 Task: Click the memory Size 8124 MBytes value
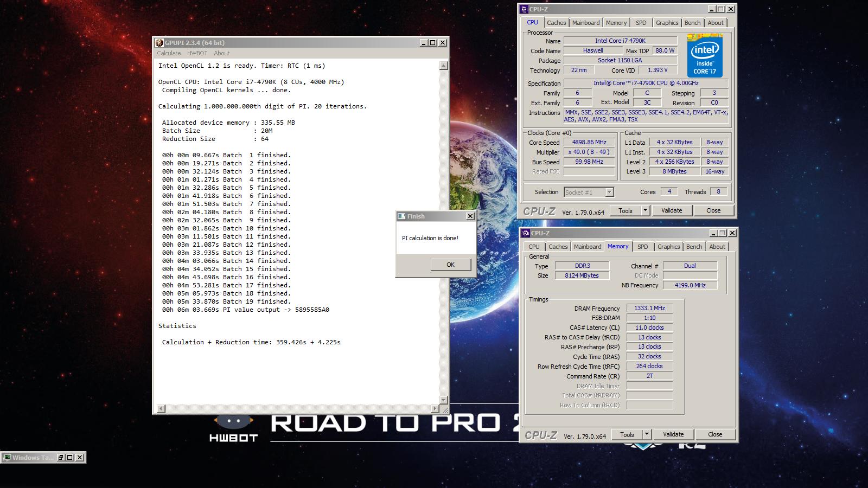582,275
